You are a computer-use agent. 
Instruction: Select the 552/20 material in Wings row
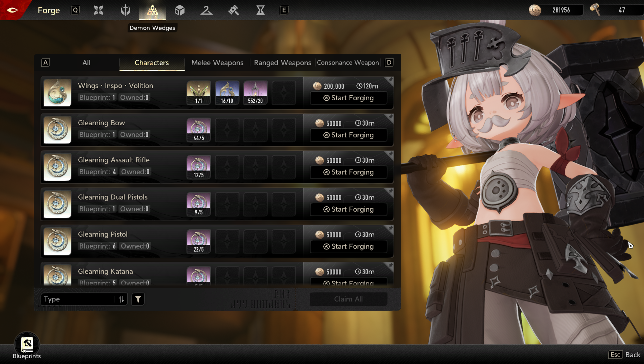point(256,93)
